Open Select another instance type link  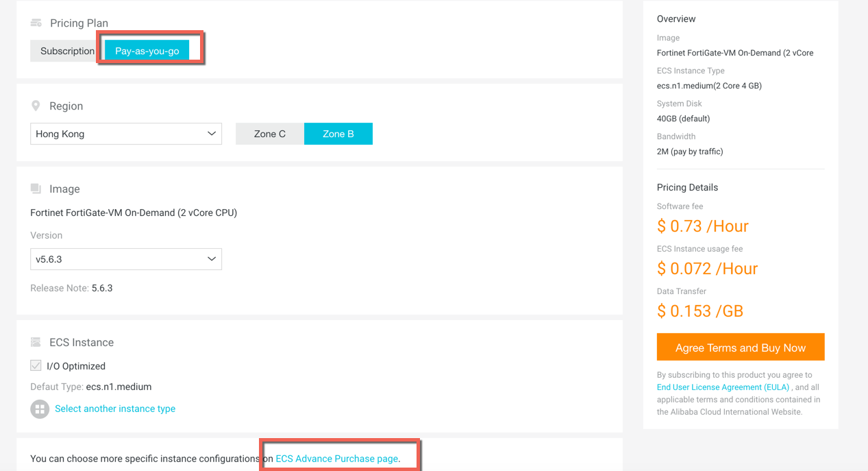coord(115,409)
